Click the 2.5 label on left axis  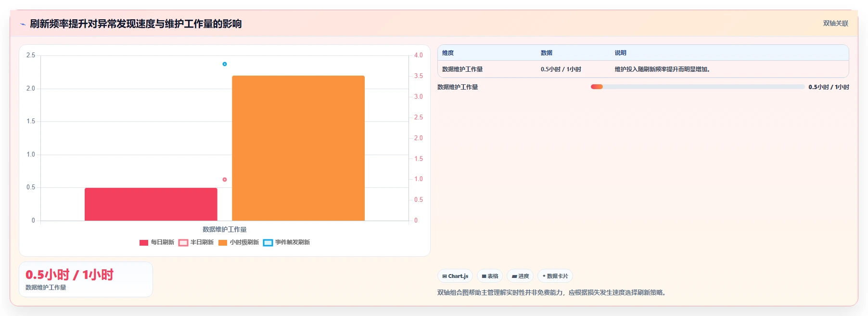pyautogui.click(x=31, y=55)
